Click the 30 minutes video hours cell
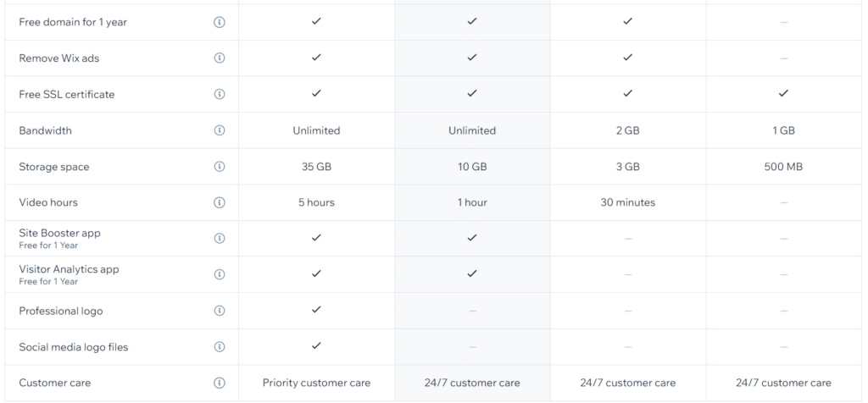The height and width of the screenshot is (403, 868). pos(628,202)
